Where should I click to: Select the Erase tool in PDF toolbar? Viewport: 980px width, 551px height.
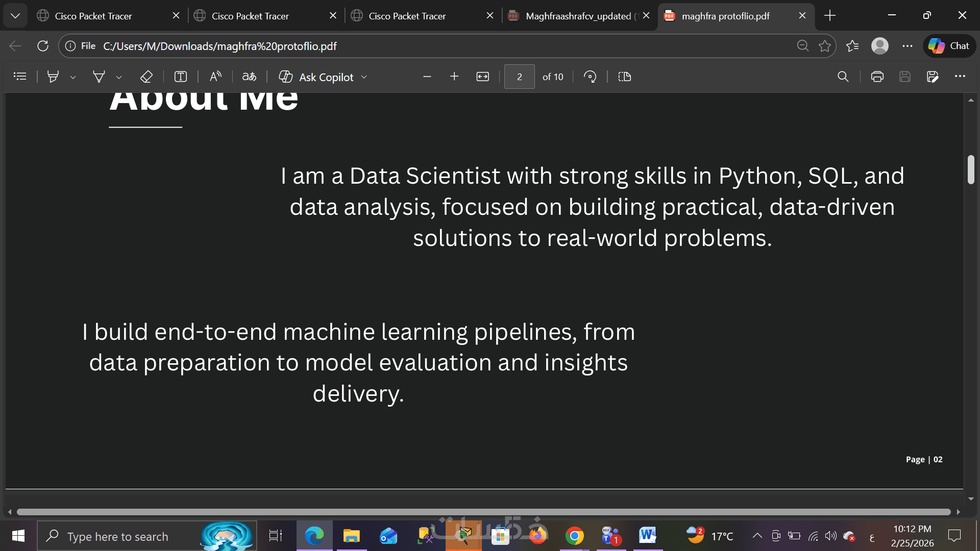click(x=146, y=77)
